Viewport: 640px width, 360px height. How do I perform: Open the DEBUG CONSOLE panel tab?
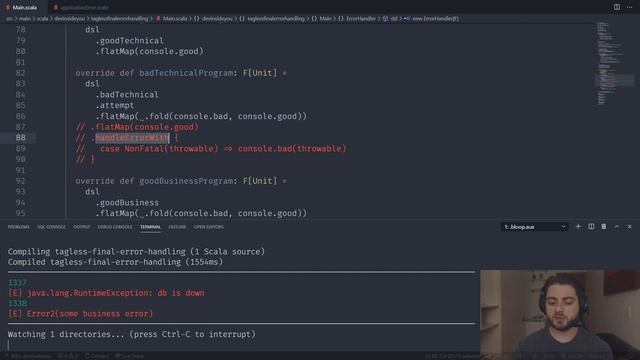pyautogui.click(x=115, y=227)
